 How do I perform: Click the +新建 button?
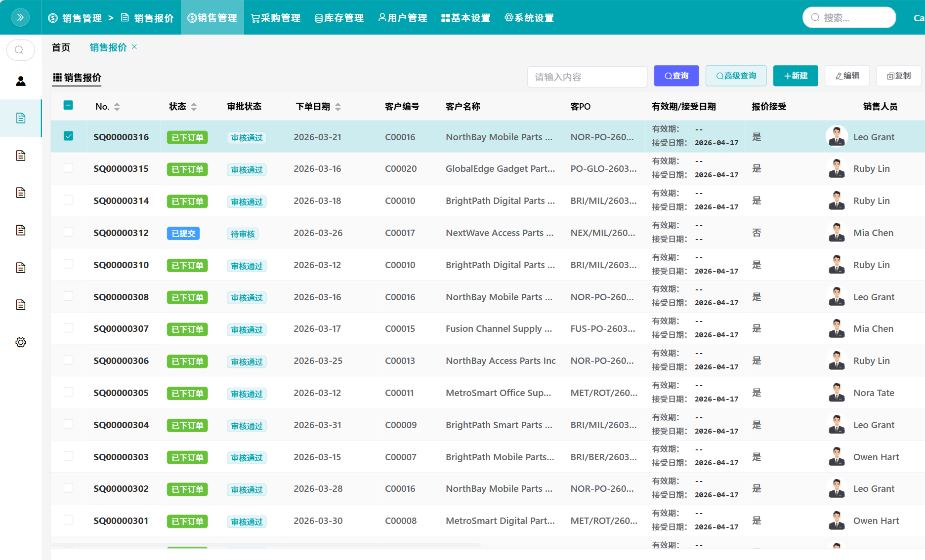[x=796, y=76]
